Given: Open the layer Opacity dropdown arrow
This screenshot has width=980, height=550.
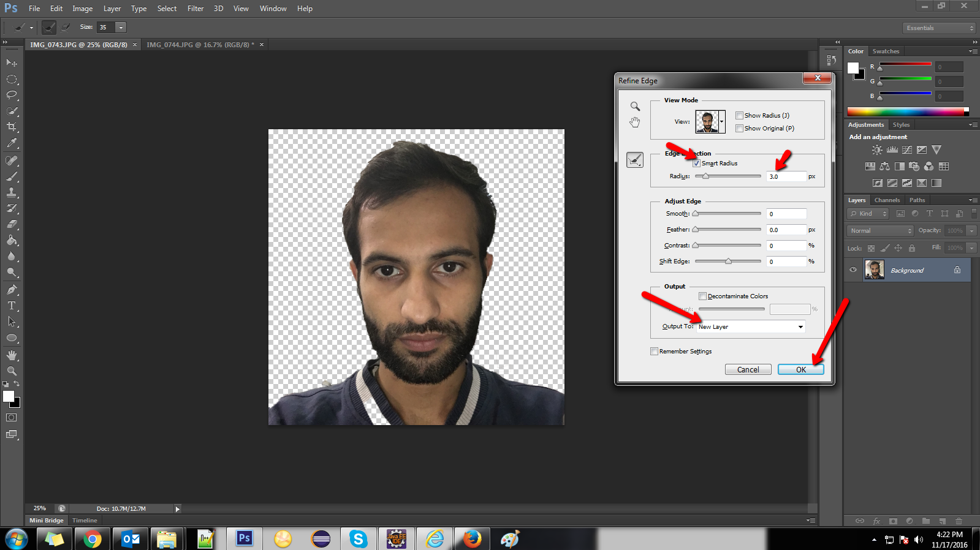Looking at the screenshot, I should coord(971,230).
